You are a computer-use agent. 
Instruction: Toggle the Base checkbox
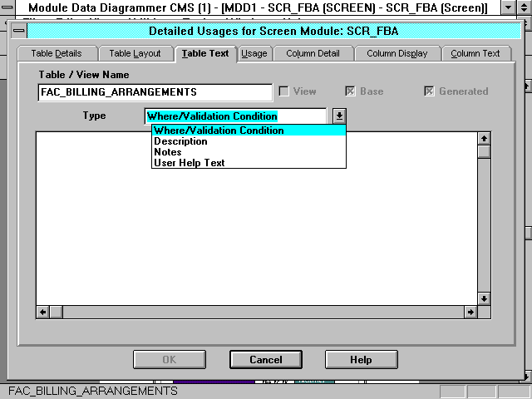[x=351, y=91]
